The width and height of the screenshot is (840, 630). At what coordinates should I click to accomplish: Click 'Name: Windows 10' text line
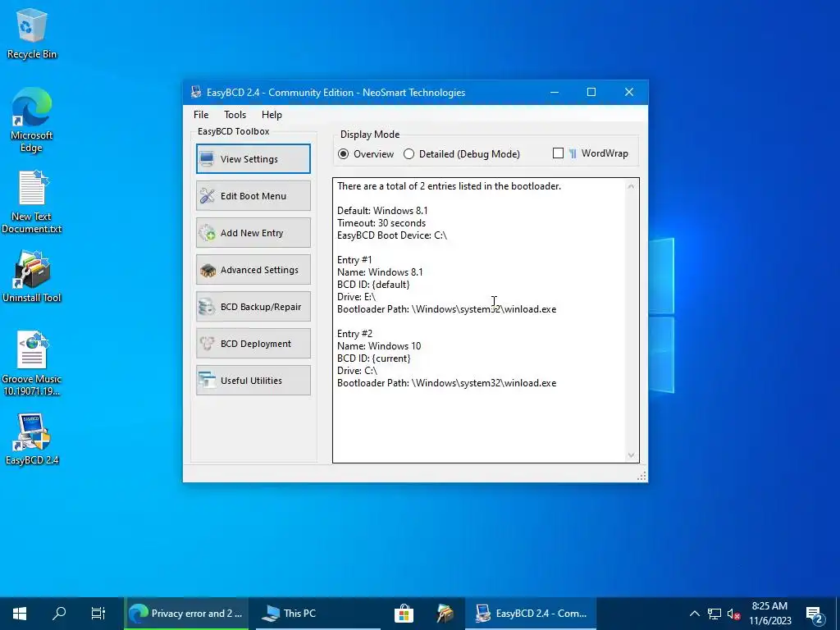tap(379, 346)
